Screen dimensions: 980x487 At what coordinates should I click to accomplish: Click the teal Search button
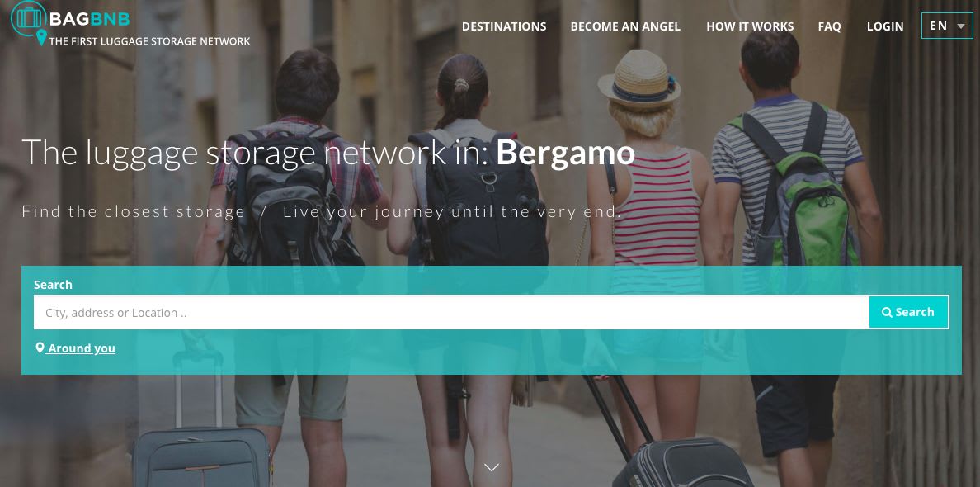909,312
